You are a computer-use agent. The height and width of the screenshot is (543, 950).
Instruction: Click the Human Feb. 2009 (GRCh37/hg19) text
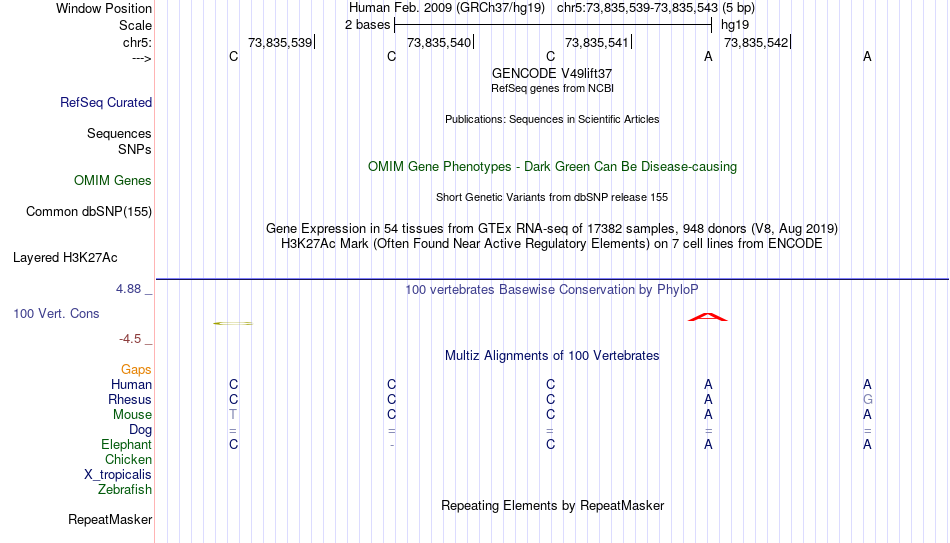click(x=447, y=8)
